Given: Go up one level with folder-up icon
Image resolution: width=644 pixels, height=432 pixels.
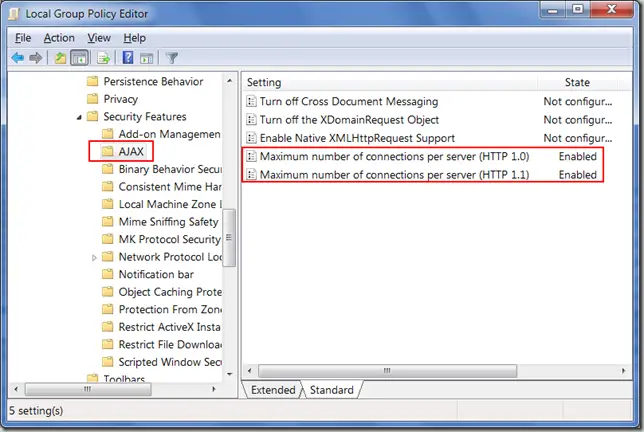Looking at the screenshot, I should pos(60,58).
